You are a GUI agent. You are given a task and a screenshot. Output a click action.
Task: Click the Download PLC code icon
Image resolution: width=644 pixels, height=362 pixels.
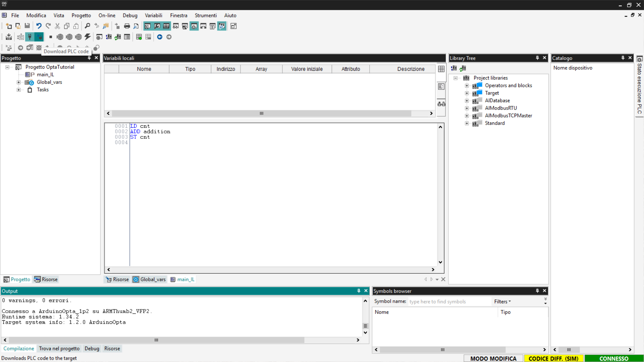point(39,37)
